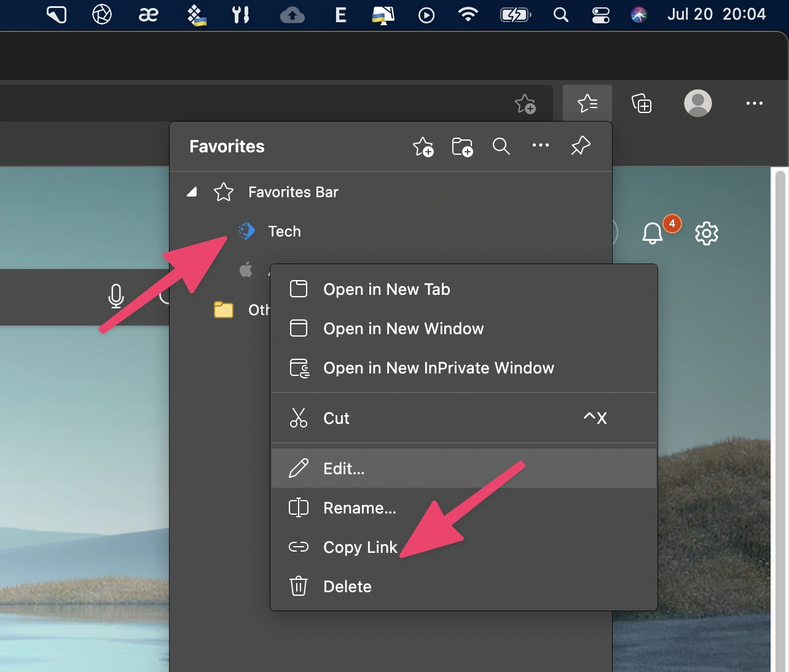
Task: Open Control Center in menu bar
Action: click(600, 15)
